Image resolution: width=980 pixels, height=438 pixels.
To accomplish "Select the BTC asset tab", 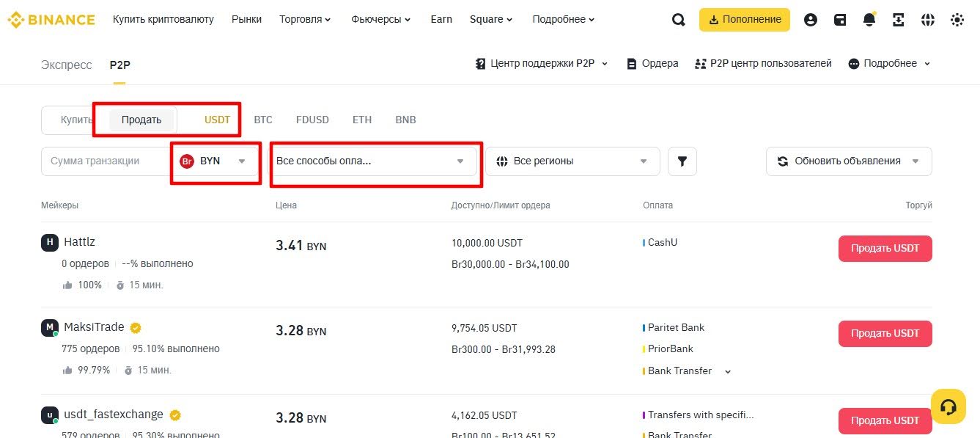I will (x=263, y=119).
